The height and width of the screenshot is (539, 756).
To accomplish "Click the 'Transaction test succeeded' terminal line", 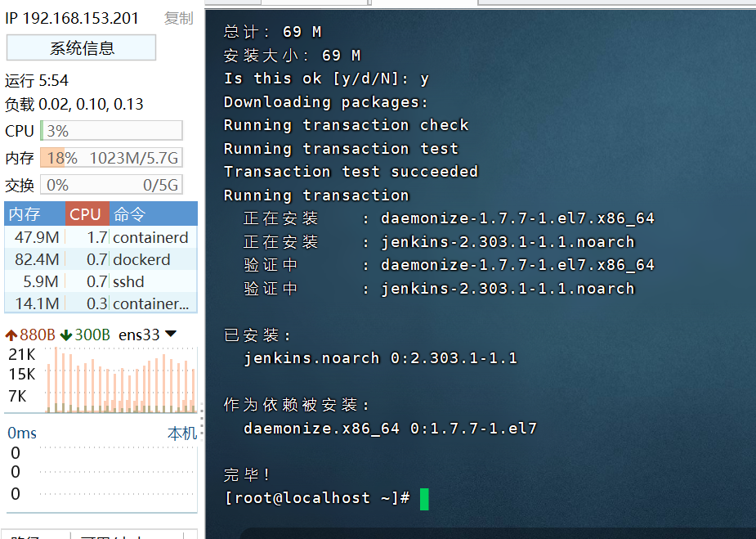I will click(x=351, y=172).
